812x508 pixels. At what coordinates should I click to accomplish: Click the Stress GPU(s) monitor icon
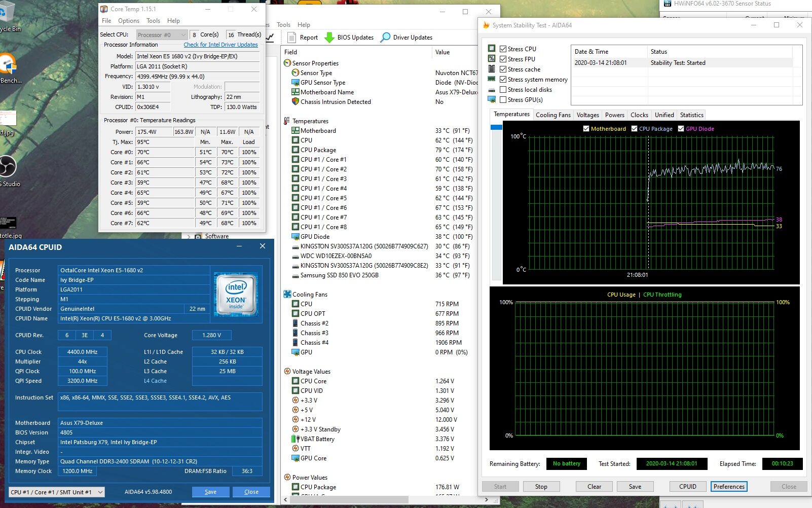coord(492,99)
